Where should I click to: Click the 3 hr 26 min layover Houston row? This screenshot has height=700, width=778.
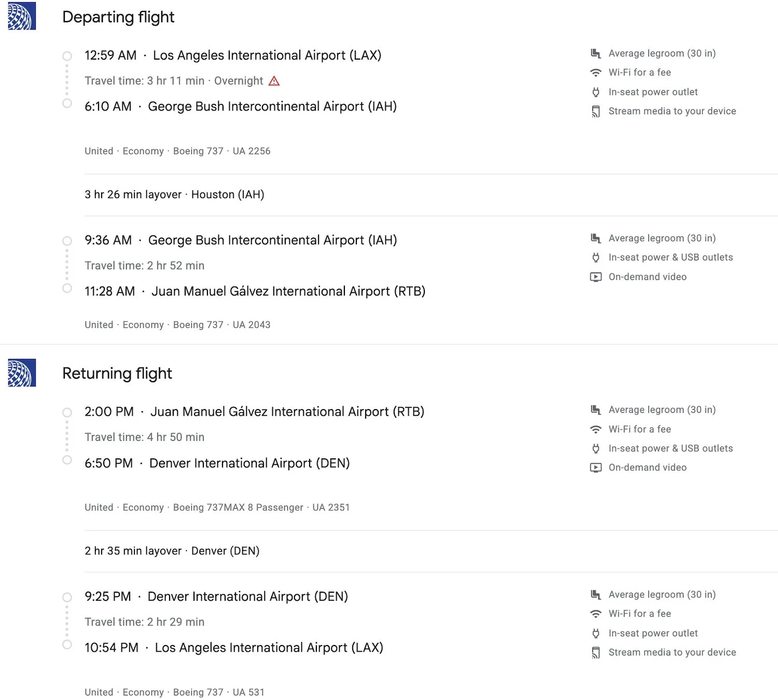431,194
